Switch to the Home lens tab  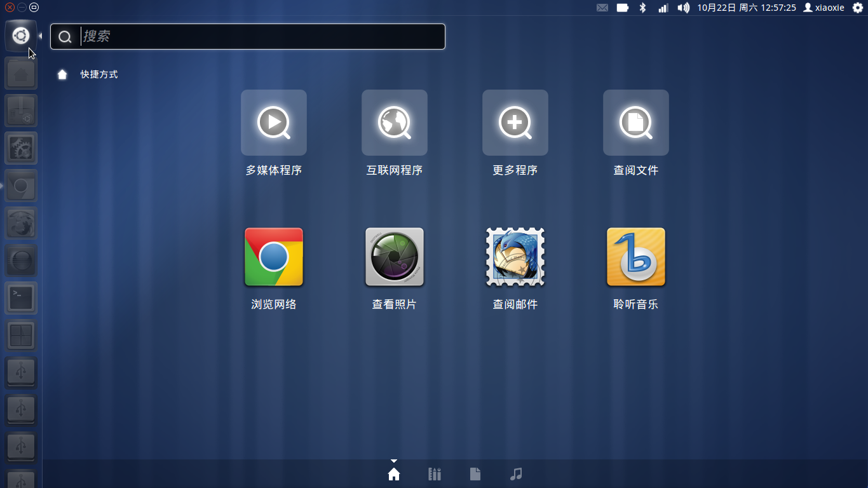click(394, 474)
